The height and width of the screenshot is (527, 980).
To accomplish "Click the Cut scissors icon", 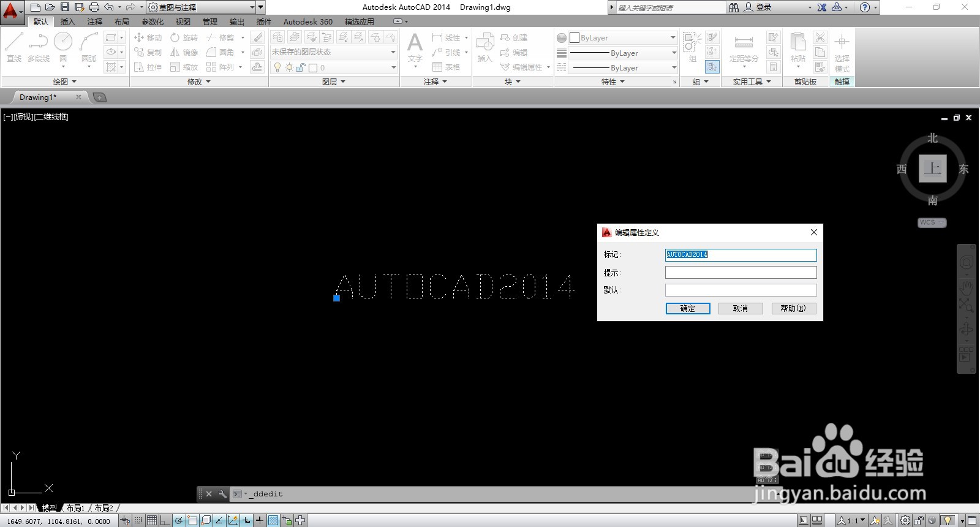I will [x=821, y=37].
